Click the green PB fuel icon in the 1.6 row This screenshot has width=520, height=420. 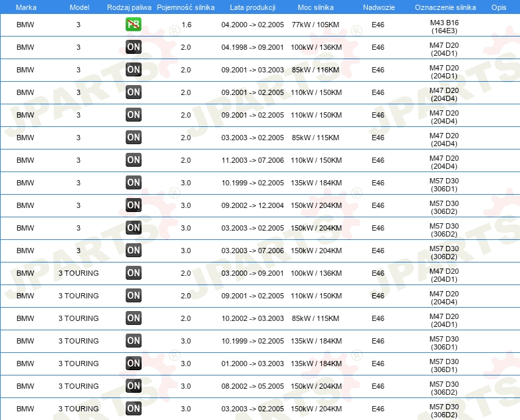click(x=134, y=25)
